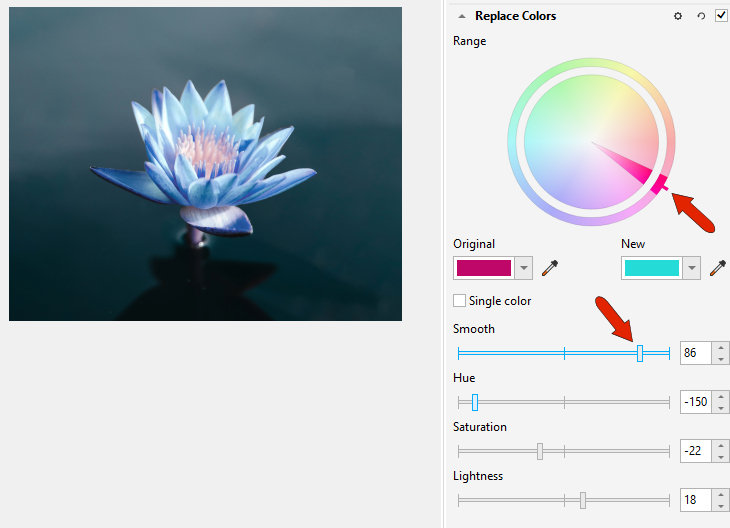Click the Lightness value input field

(x=696, y=500)
